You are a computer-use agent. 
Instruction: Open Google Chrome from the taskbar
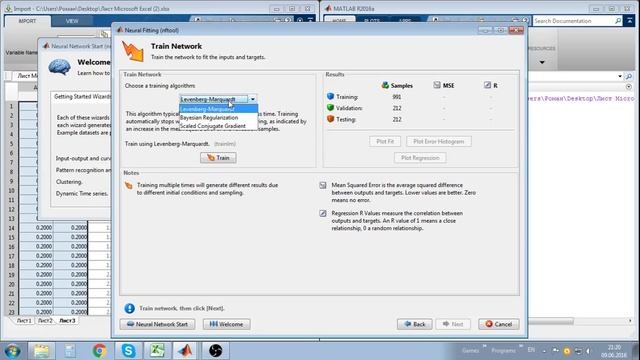tap(99, 351)
